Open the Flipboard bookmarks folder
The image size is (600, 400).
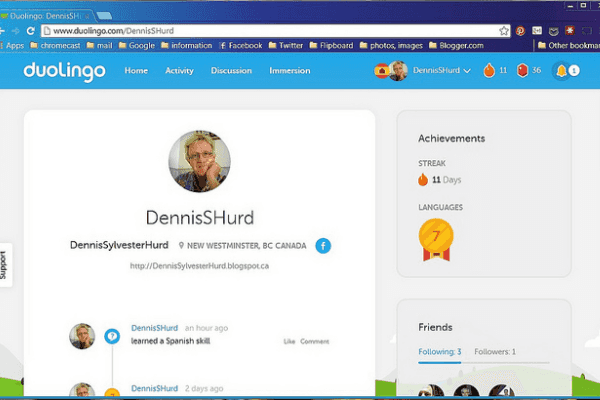click(x=331, y=46)
